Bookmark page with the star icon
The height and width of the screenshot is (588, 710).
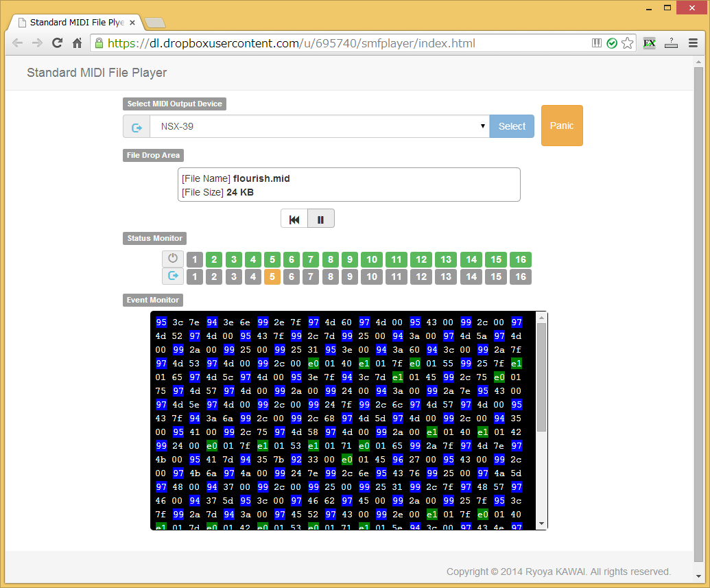tap(628, 43)
